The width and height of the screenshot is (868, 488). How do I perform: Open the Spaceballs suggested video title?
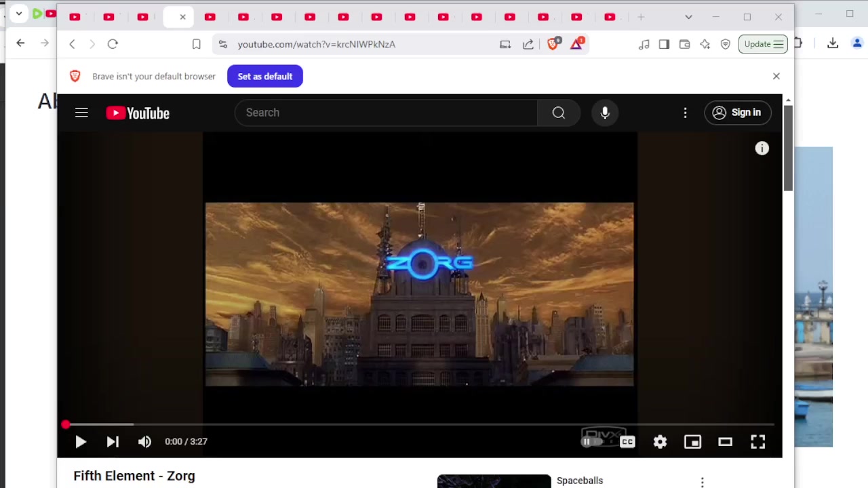(580, 481)
